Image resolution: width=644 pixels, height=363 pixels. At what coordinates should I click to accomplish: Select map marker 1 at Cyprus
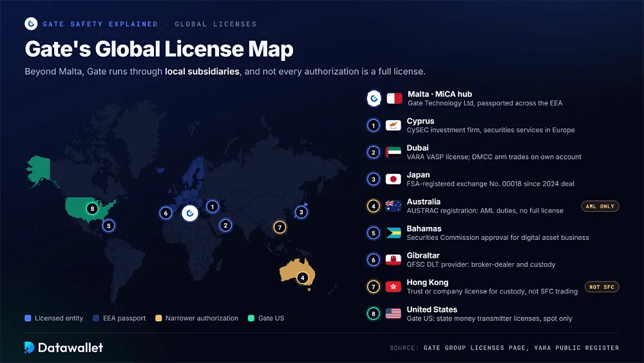(213, 206)
